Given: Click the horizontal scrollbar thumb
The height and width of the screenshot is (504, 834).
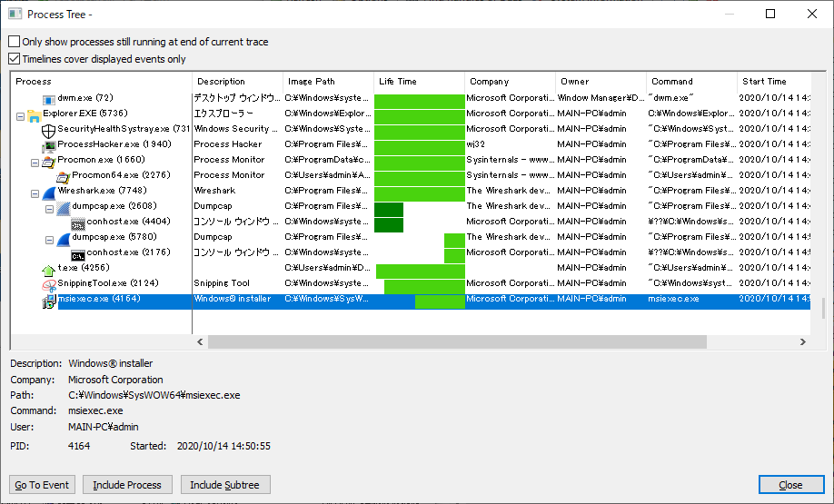Looking at the screenshot, I should coord(457,341).
